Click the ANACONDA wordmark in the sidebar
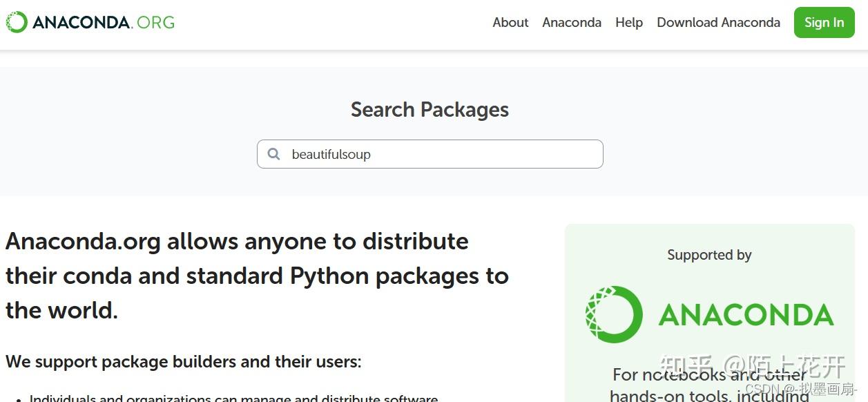Viewport: 868px width, 402px height. pyautogui.click(x=748, y=314)
